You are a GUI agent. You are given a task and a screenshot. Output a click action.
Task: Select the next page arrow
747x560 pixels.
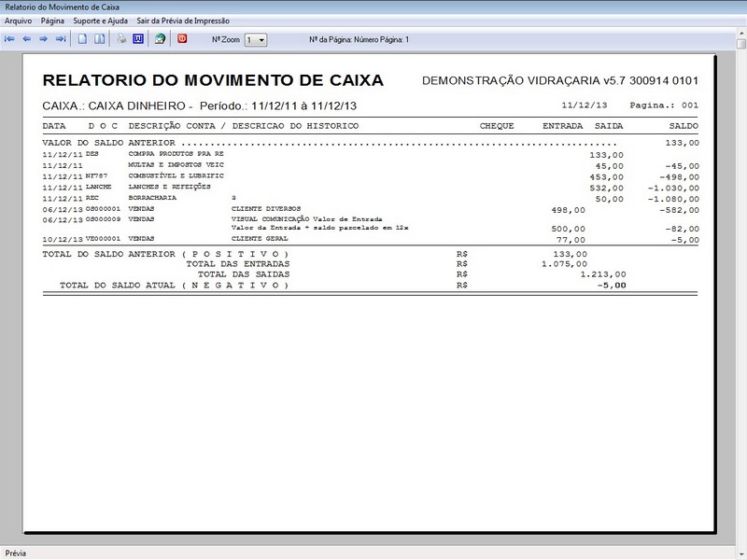coord(45,37)
